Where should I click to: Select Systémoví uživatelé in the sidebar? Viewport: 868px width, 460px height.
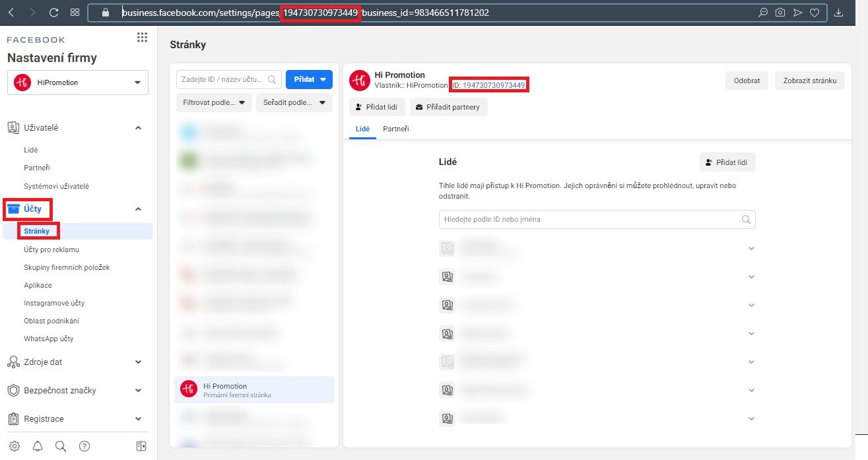click(x=56, y=186)
